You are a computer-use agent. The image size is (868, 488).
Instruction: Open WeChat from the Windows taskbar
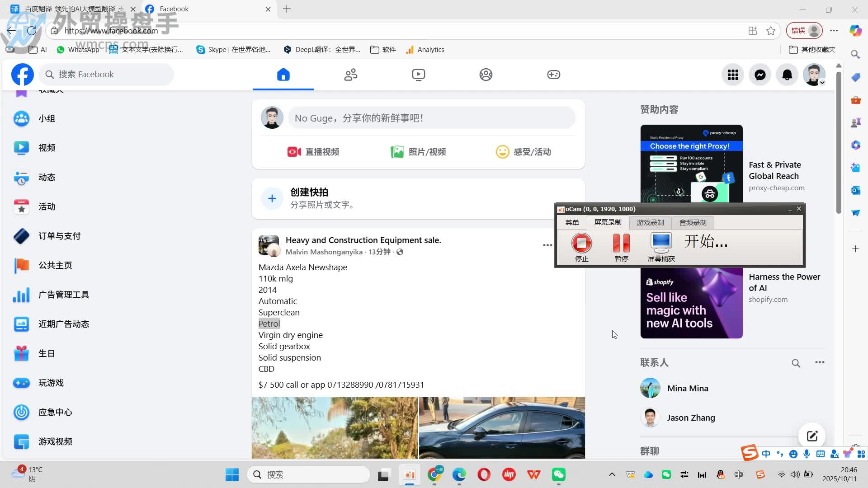point(559,474)
